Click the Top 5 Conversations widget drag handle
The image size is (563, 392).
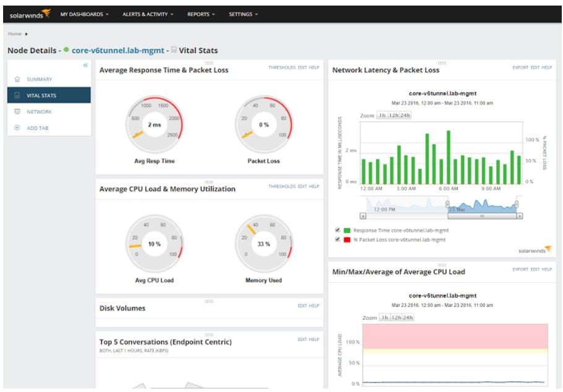[209, 334]
